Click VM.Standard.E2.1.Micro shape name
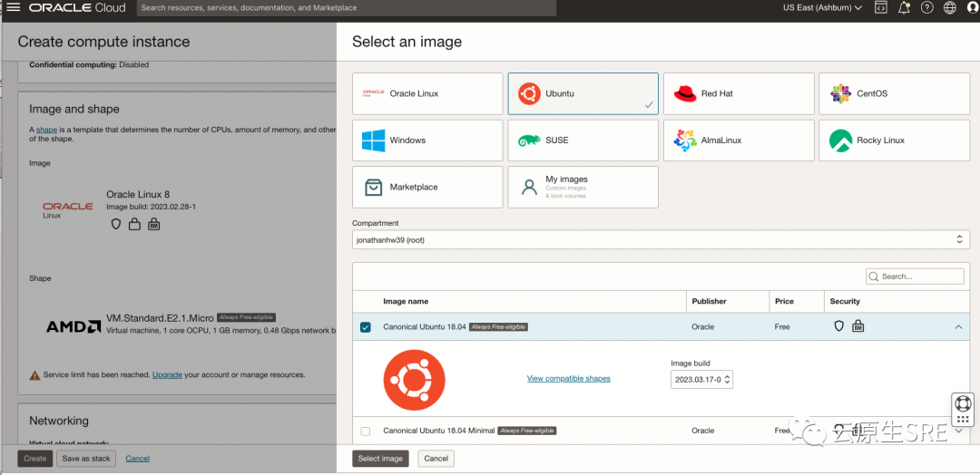This screenshot has width=980, height=475. coord(161,317)
